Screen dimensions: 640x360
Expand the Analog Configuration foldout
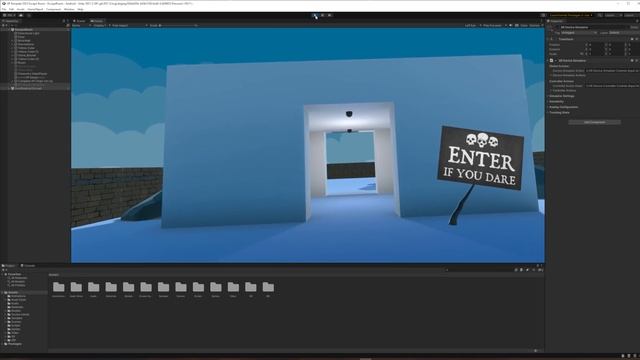pyautogui.click(x=563, y=107)
